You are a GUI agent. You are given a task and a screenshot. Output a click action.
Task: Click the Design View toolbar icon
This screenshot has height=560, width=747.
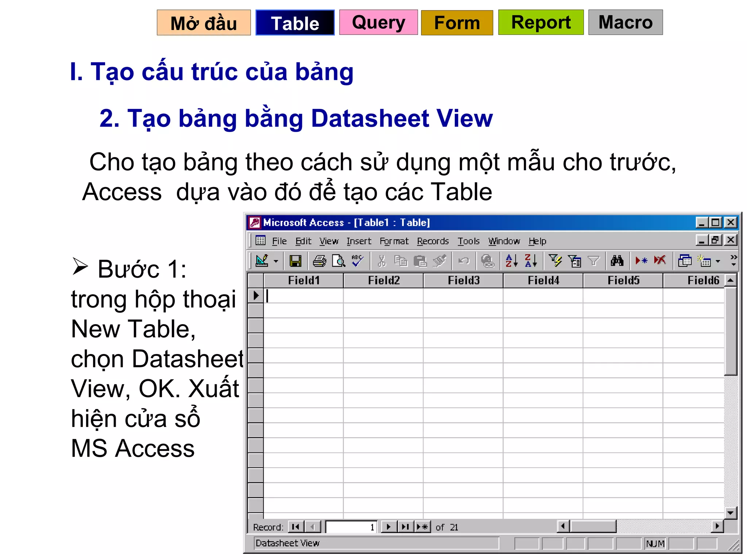262,261
